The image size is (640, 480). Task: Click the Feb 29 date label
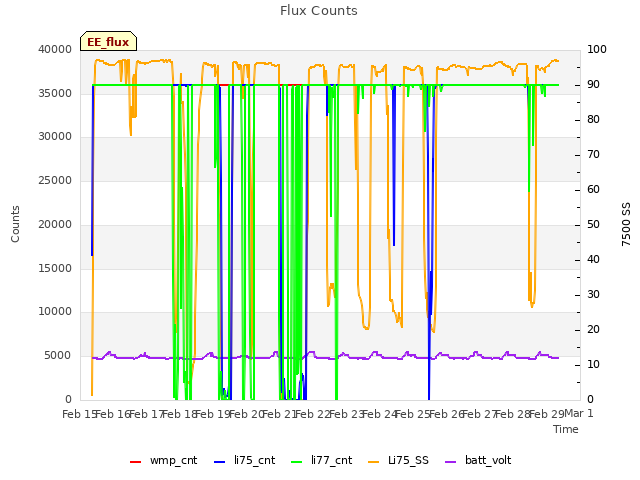point(546,414)
